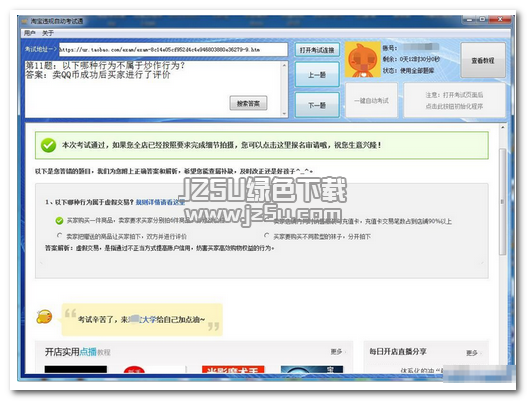Image resolution: width=527 pixels, height=401 pixels.
Task: Click the red banner video thumbnail
Action: pyautogui.click(x=233, y=369)
